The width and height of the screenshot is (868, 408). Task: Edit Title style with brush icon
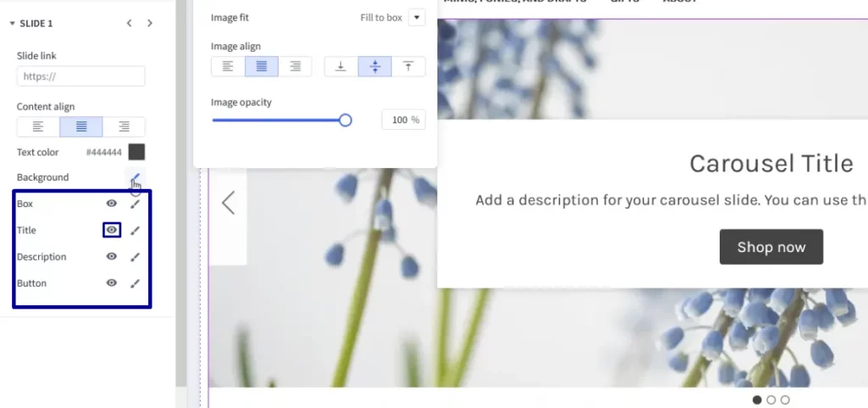(x=135, y=231)
